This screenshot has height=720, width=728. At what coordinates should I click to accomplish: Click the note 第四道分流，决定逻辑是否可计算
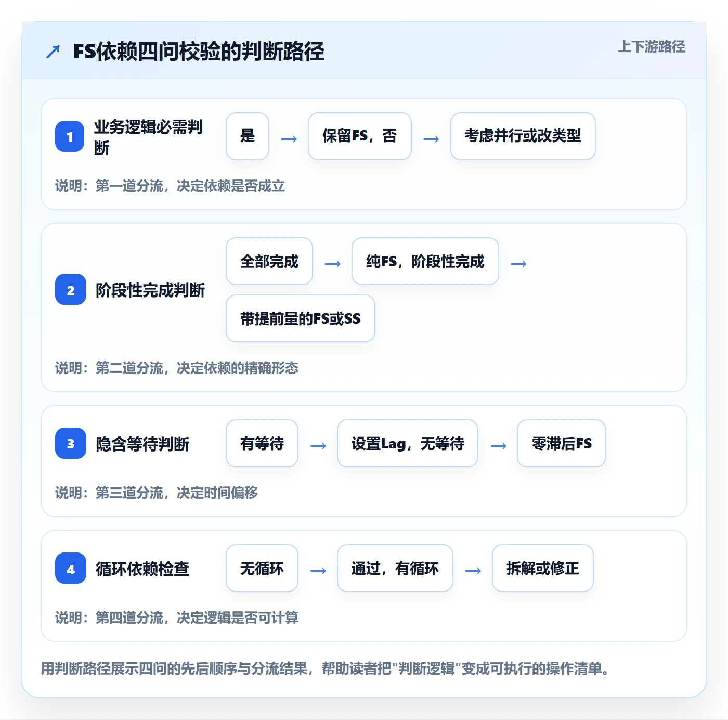[x=177, y=618]
